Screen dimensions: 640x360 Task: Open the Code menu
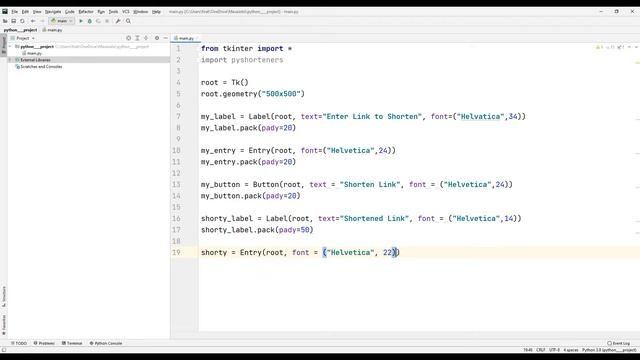point(70,12)
